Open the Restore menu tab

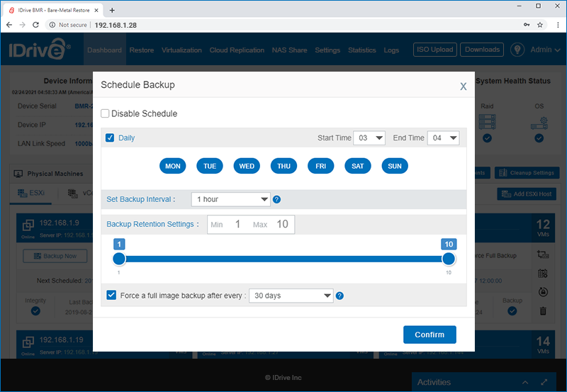[142, 50]
